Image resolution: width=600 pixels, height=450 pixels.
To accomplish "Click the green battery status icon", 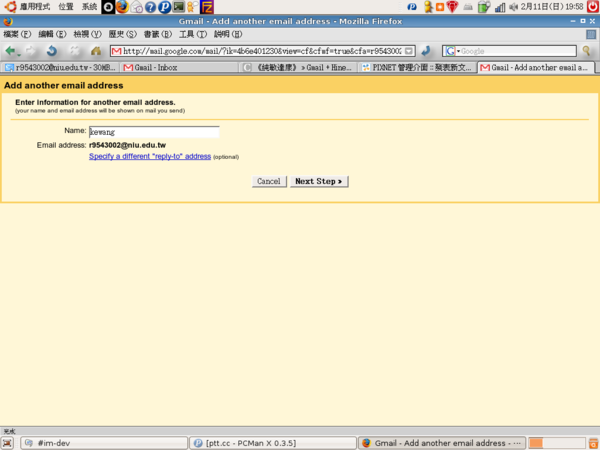I will (484, 7).
